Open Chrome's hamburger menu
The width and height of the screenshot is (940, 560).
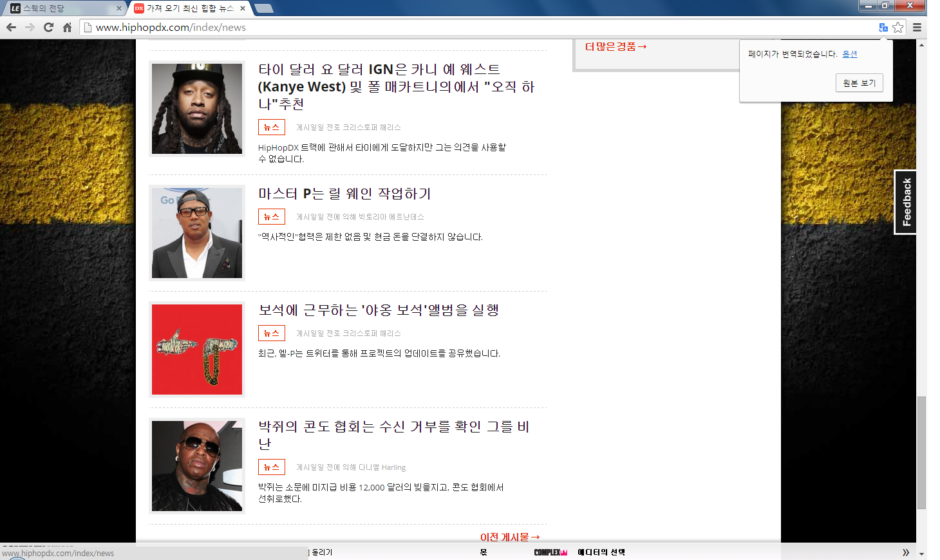coord(917,28)
